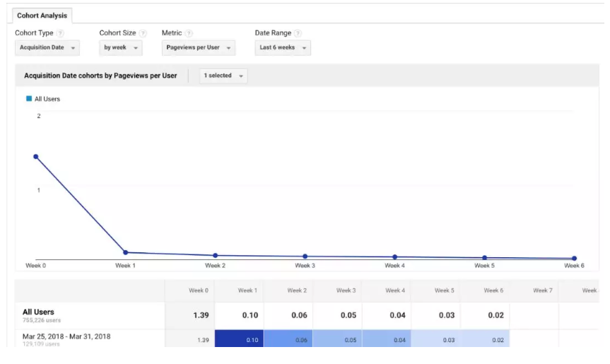The width and height of the screenshot is (610, 364).
Task: Switch to the Cohort Analysis tab
Action: point(41,15)
